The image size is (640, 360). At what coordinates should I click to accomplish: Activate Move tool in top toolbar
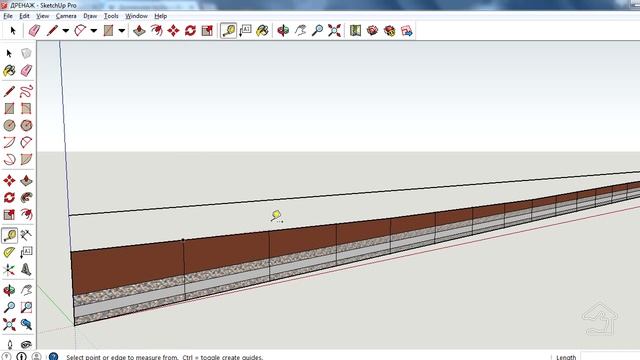tap(173, 31)
